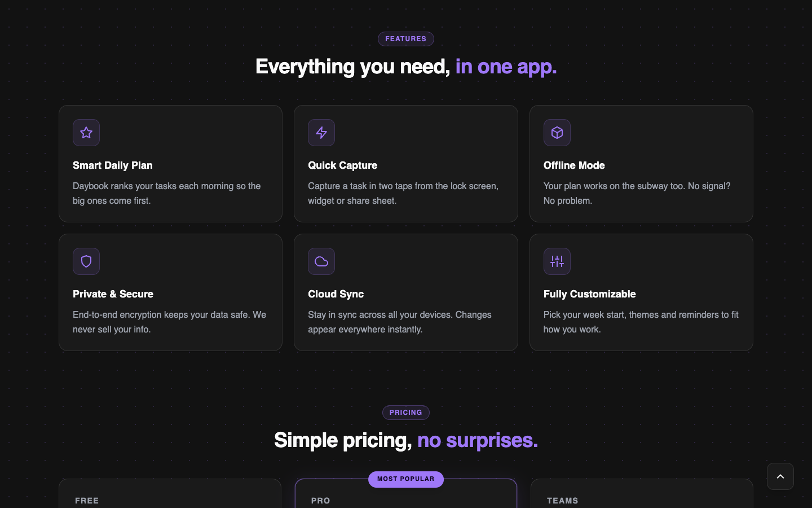Click the MOST POPULAR badge on Pro plan

click(406, 479)
